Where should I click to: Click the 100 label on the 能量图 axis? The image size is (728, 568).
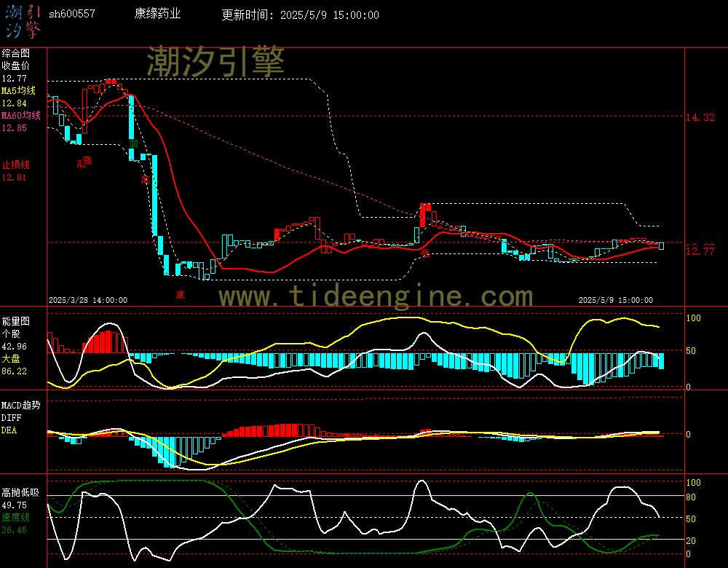coord(693,318)
